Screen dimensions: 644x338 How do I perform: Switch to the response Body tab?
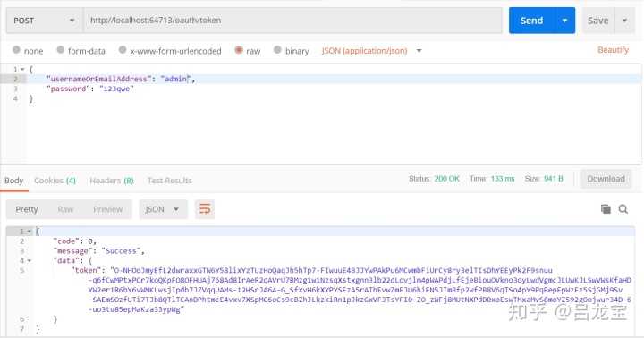(14, 181)
